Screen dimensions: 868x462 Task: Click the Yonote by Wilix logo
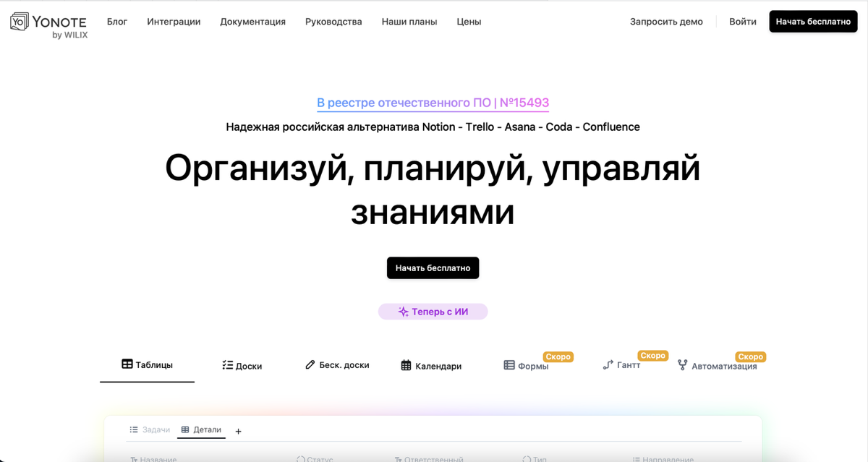49,25
